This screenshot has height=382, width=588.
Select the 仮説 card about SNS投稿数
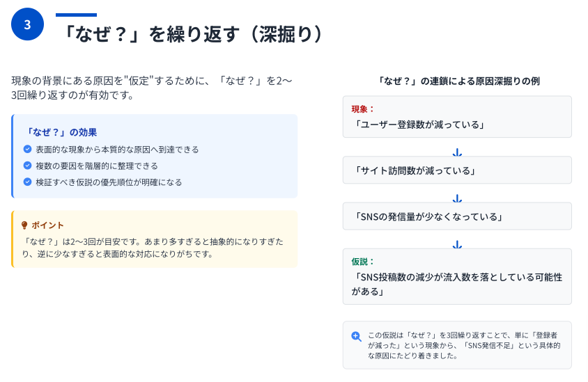pyautogui.click(x=457, y=276)
